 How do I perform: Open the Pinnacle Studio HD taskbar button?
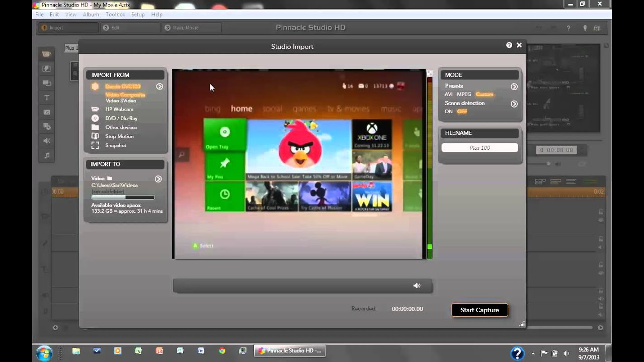coord(290,351)
